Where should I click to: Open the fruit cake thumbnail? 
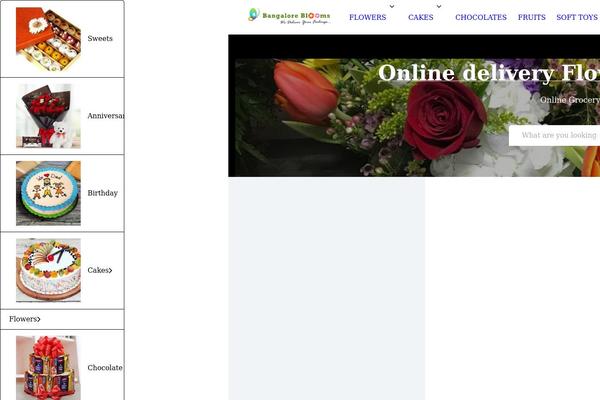[x=48, y=270]
